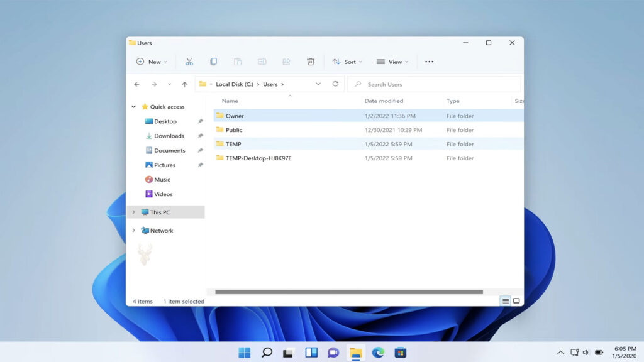
Task: Go up one folder level arrow
Action: pyautogui.click(x=184, y=84)
